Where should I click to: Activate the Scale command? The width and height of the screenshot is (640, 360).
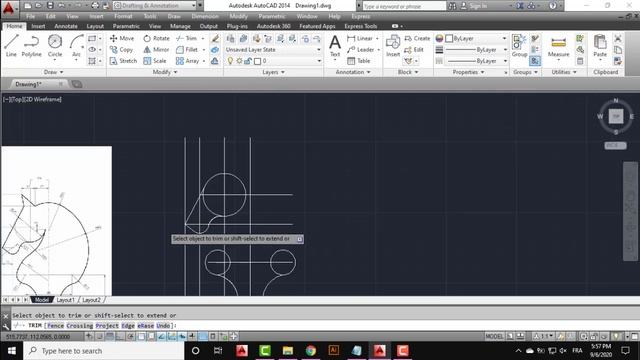click(x=155, y=61)
